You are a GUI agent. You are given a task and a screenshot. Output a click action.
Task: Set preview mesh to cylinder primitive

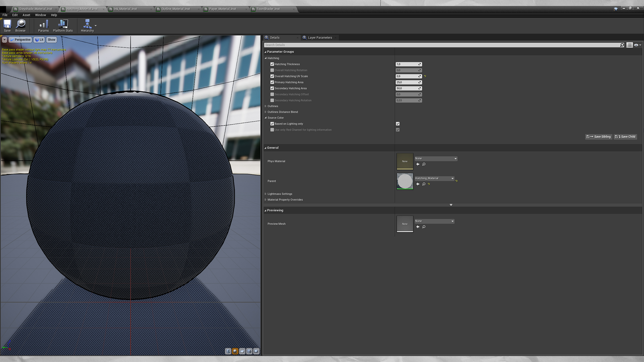tap(228, 351)
